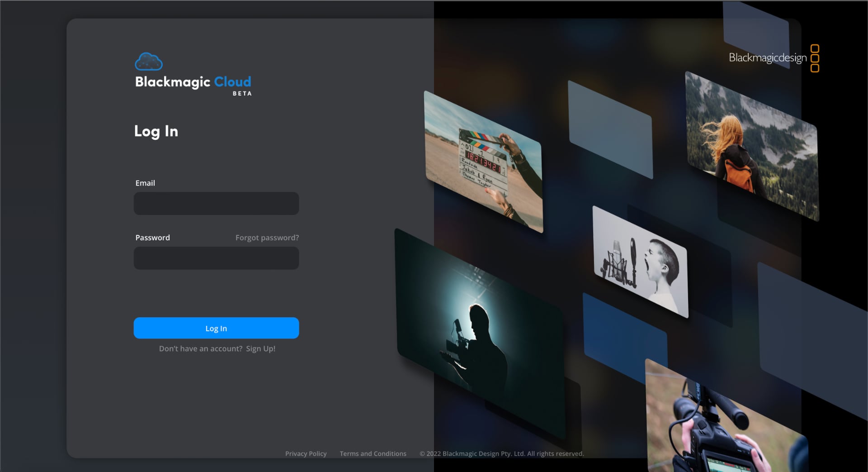Viewport: 868px width, 472px height.
Task: Open the Forgot password link
Action: [267, 238]
